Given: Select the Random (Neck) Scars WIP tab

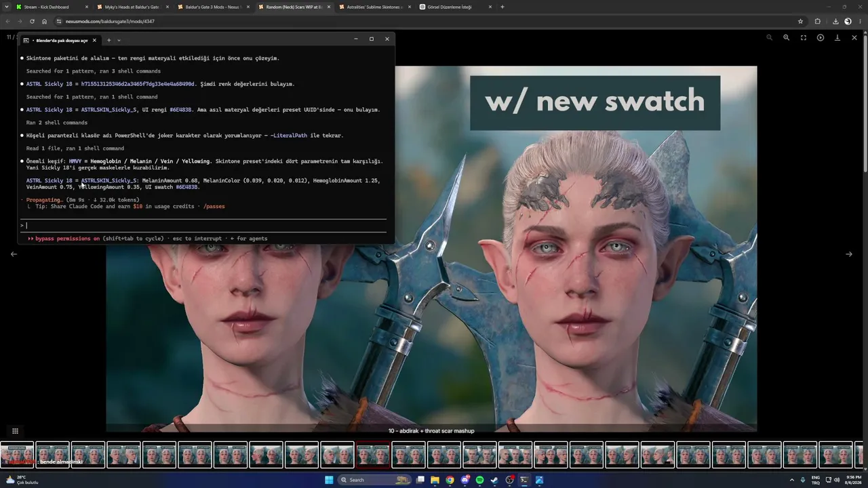Looking at the screenshot, I should pyautogui.click(x=294, y=7).
